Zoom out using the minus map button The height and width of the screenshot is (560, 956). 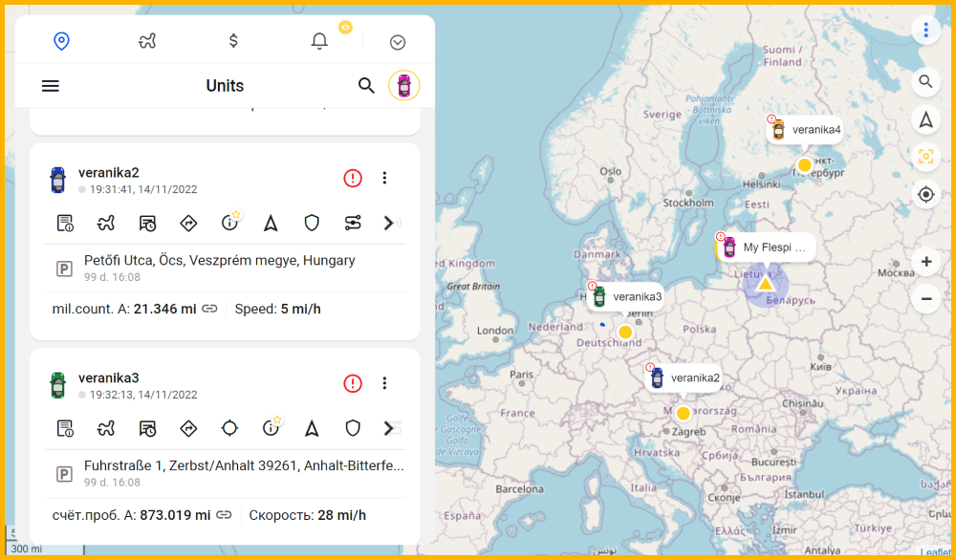pos(925,299)
